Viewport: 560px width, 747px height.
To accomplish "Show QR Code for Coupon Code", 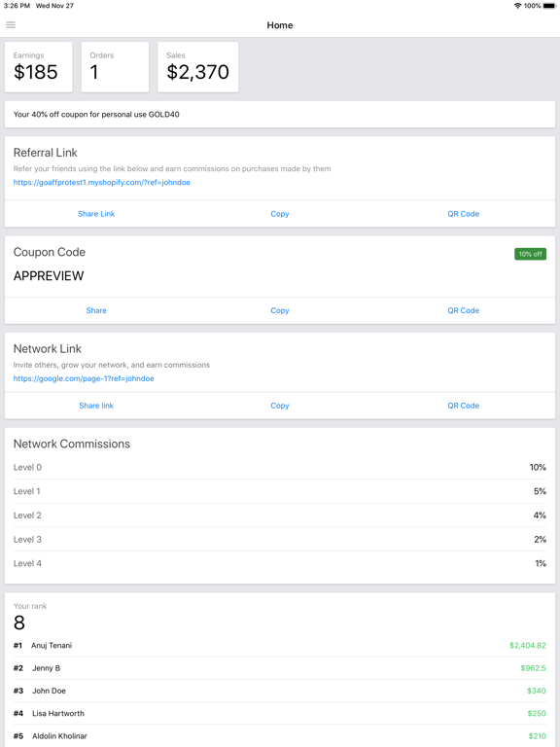I will coord(464,310).
